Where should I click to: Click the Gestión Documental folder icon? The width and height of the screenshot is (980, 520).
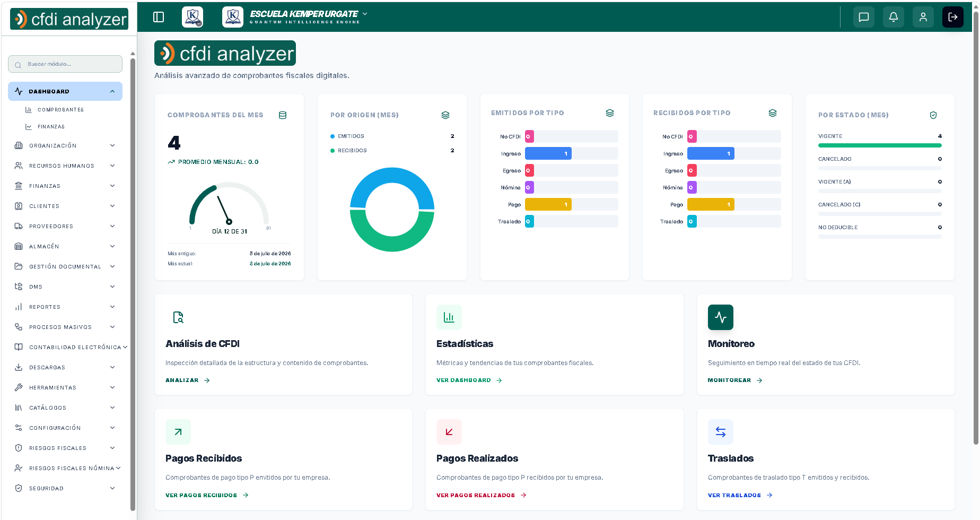click(19, 266)
